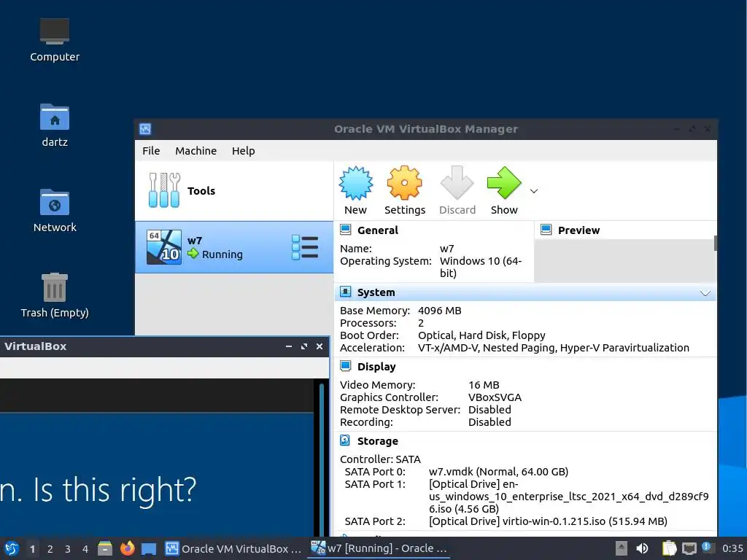Click 'Is this right?' text in VM window
Image resolution: width=747 pixels, height=560 pixels.
[x=115, y=490]
